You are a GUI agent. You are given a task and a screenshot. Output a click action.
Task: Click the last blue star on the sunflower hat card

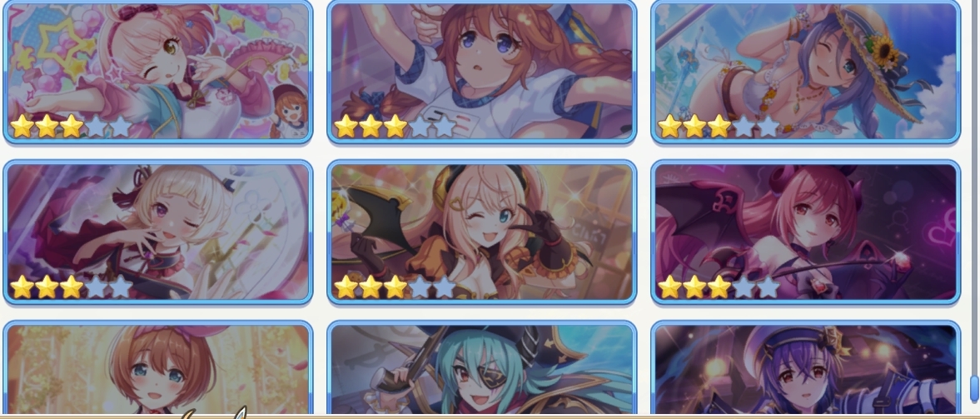[769, 127]
